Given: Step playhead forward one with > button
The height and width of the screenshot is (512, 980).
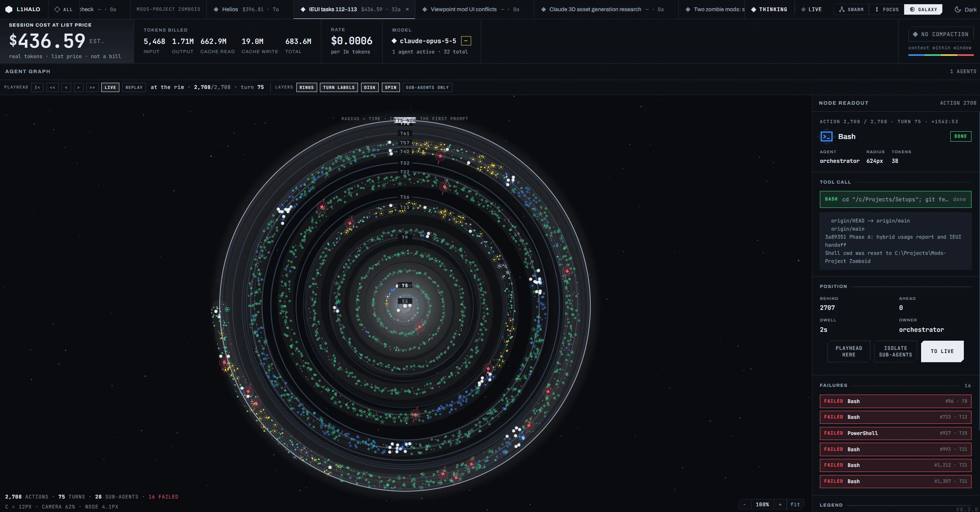Looking at the screenshot, I should (79, 87).
